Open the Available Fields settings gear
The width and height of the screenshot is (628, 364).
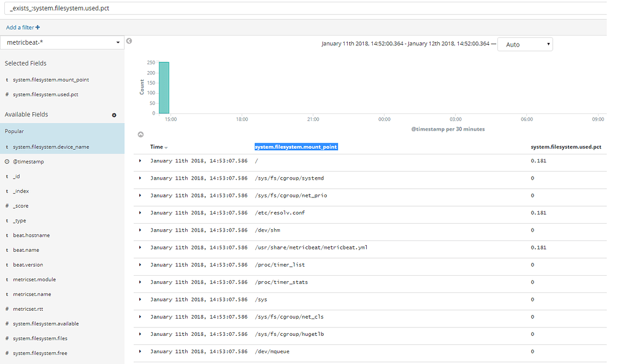tap(114, 115)
